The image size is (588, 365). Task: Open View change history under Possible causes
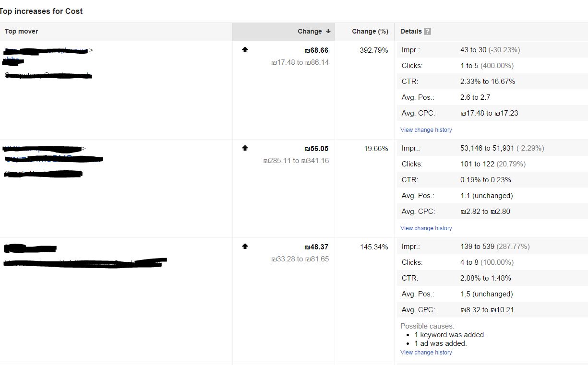tap(426, 353)
